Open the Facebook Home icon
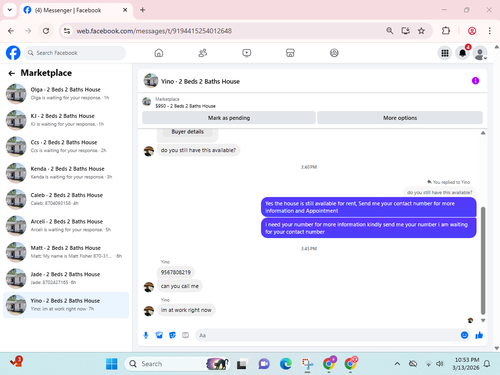 click(x=159, y=53)
